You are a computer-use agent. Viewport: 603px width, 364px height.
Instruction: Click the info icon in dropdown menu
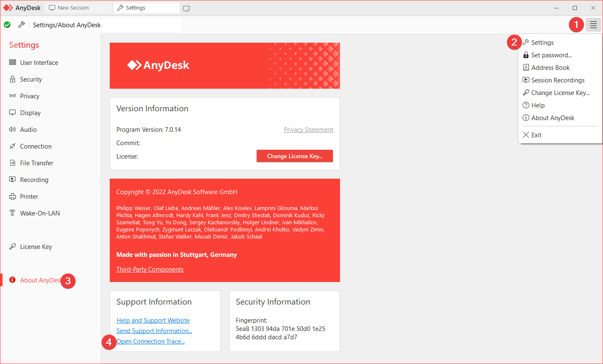[526, 118]
